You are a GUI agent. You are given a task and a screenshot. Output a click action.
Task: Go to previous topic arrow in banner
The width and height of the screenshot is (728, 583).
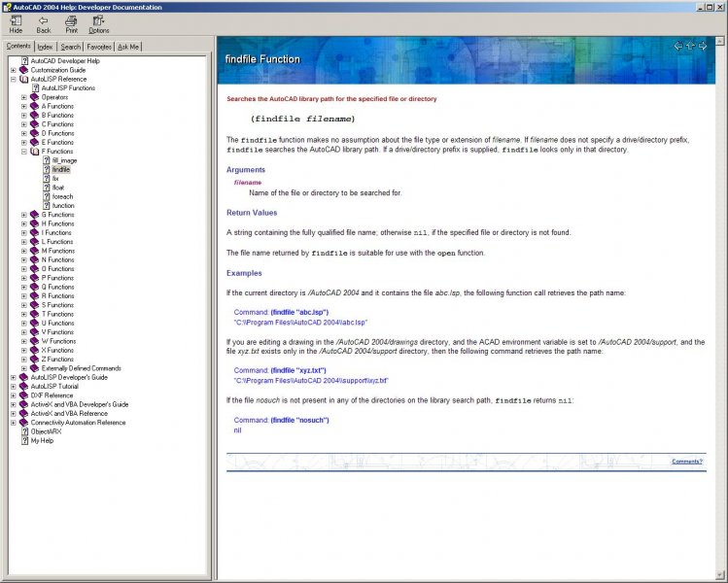(677, 46)
